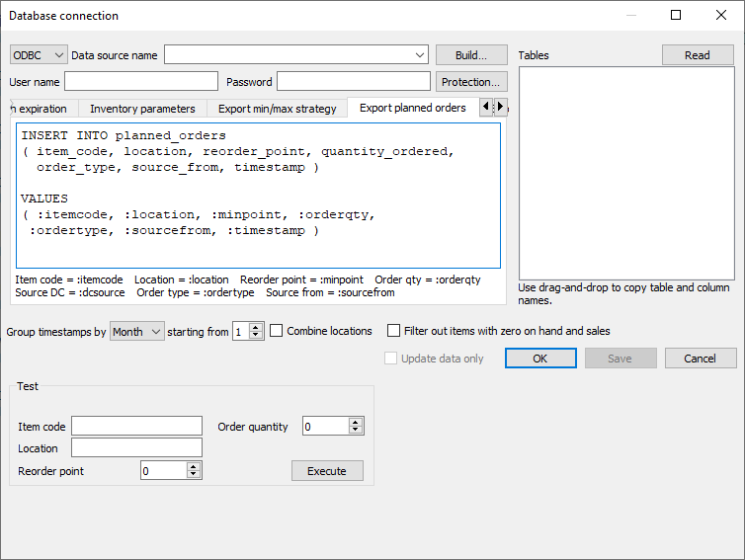Click the Read tables button

[698, 55]
